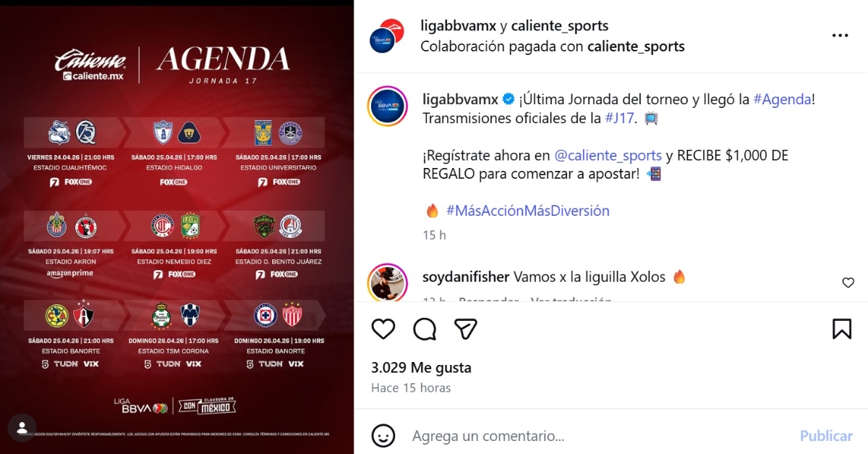View the 3.029 Me gusta likes list
868x454 pixels.
click(x=421, y=367)
